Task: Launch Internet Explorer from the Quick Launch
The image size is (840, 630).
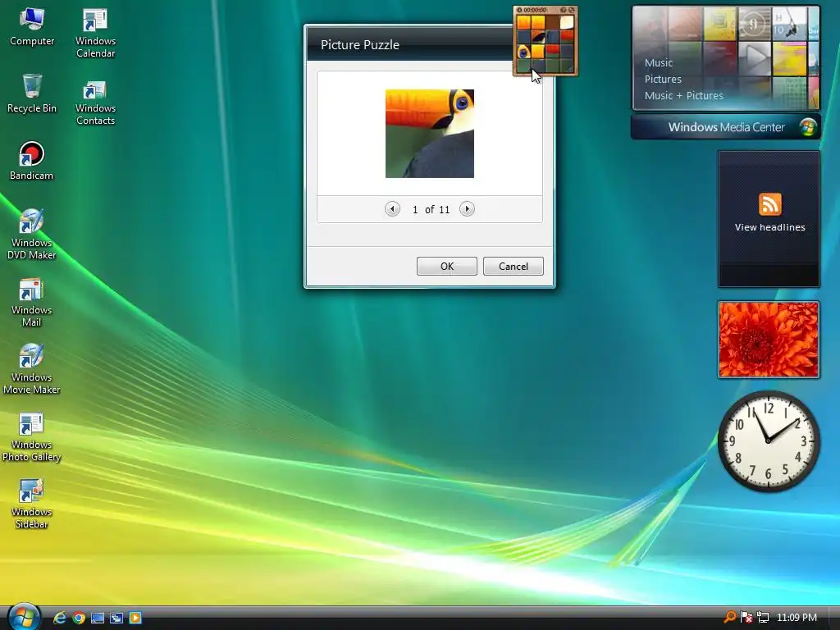Action: click(x=59, y=618)
